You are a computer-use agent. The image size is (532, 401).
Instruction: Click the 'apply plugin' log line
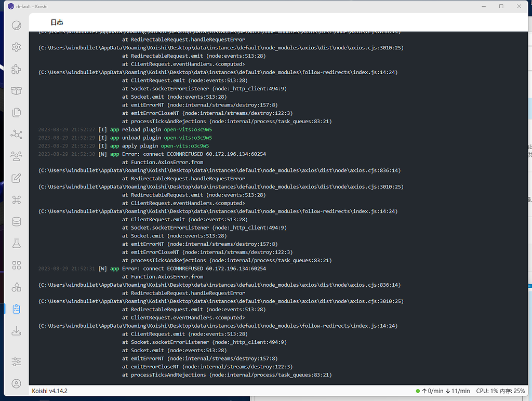click(x=124, y=146)
